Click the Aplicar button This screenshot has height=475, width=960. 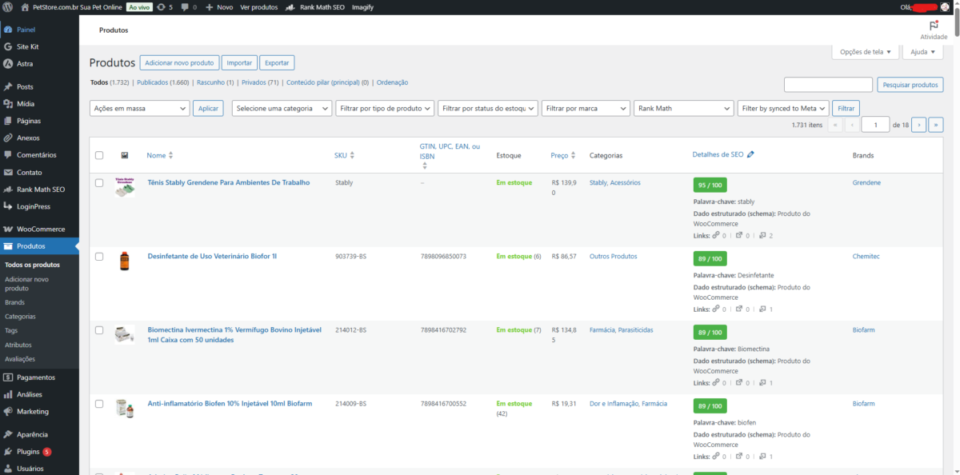coord(209,108)
